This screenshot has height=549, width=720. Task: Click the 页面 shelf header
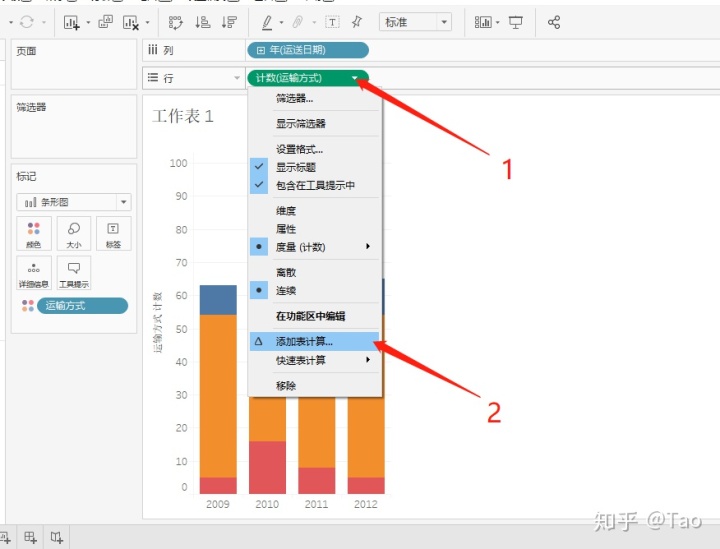point(26,51)
